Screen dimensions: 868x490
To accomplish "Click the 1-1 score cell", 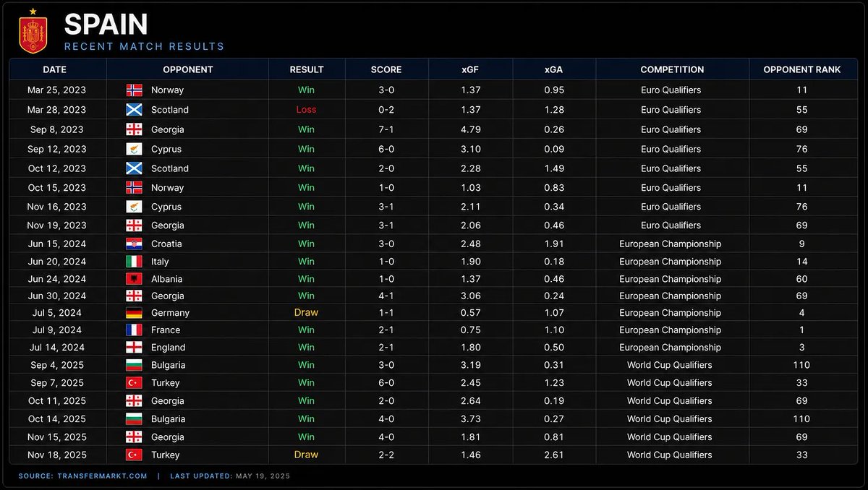I will coord(386,313).
